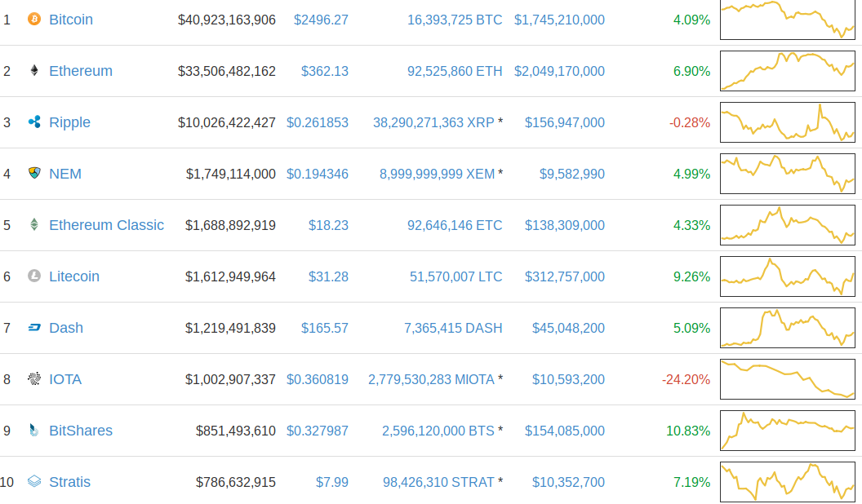862x504 pixels.
Task: Click the BitShares logo icon
Action: (33, 430)
